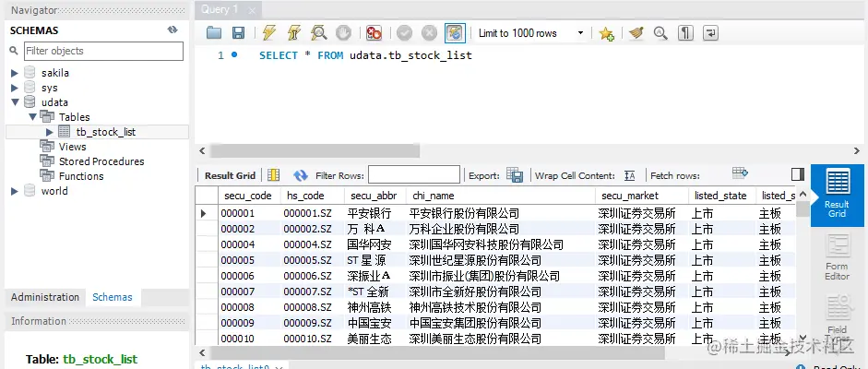Open the find panel with the magnifier icon

(660, 33)
